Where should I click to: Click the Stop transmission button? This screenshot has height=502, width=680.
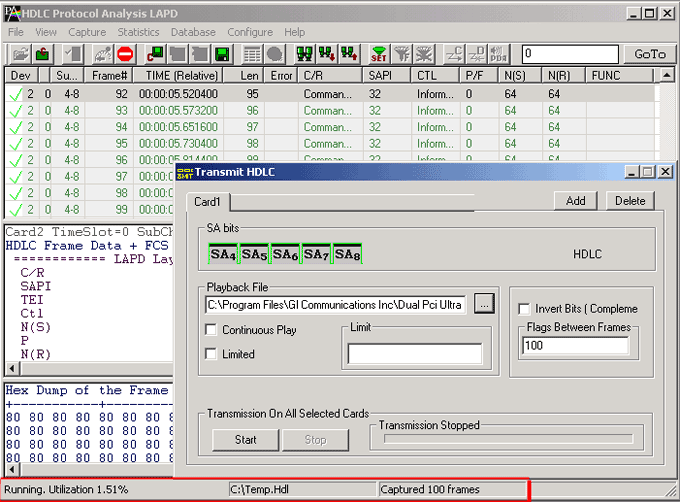[315, 440]
